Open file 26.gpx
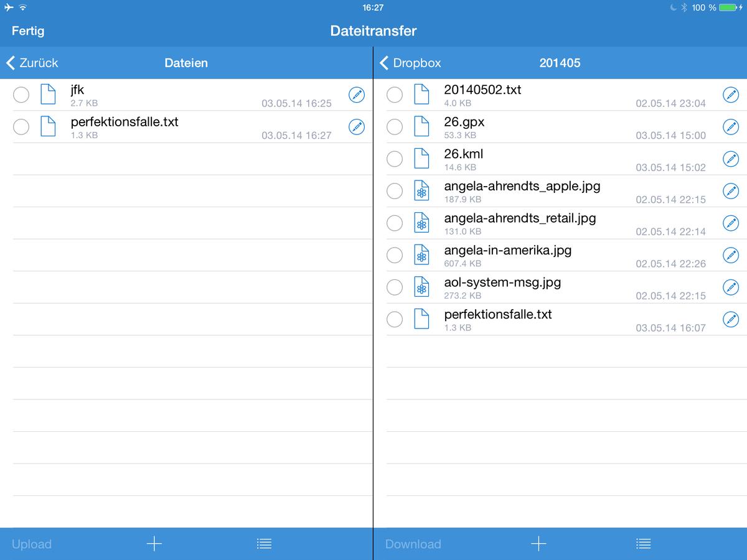Image resolution: width=747 pixels, height=560 pixels. point(464,121)
